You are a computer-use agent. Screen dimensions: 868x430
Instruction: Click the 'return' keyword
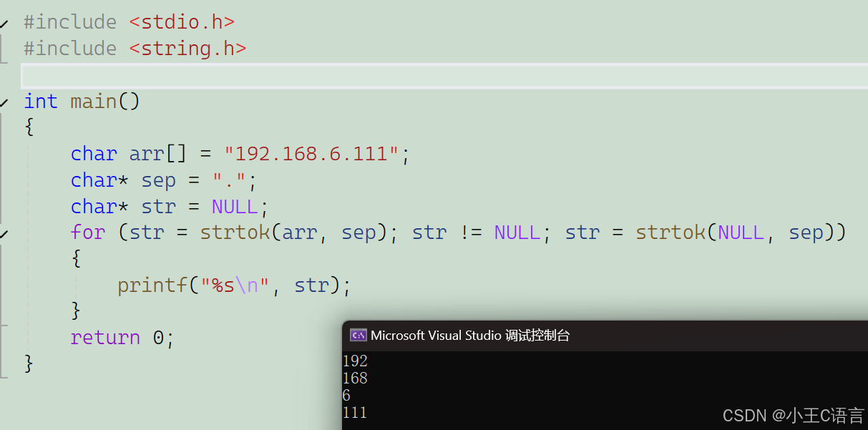(105, 338)
